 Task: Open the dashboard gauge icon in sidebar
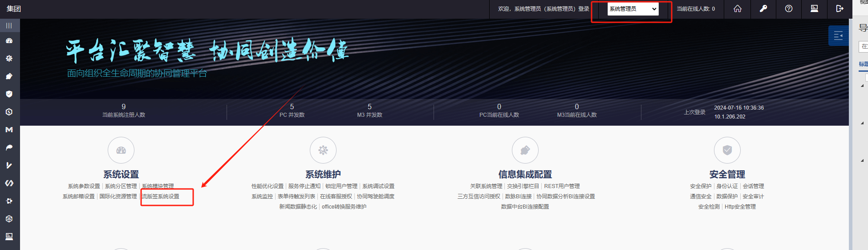click(9, 41)
